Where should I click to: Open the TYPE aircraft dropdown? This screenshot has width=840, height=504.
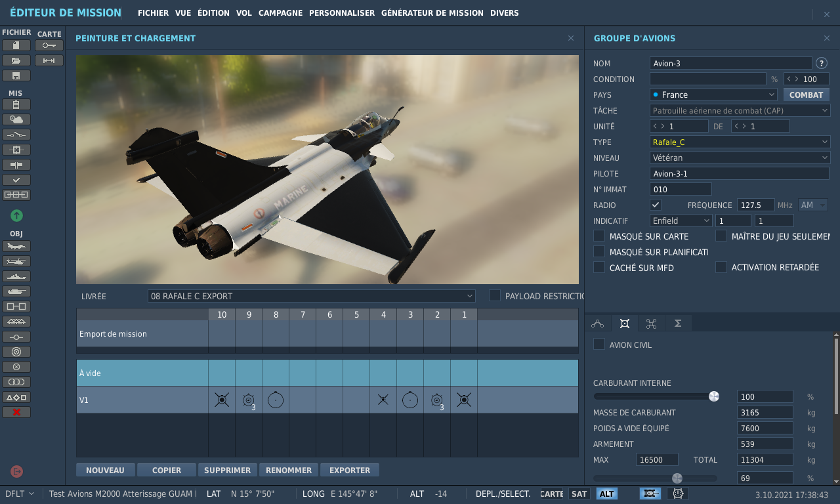point(740,142)
